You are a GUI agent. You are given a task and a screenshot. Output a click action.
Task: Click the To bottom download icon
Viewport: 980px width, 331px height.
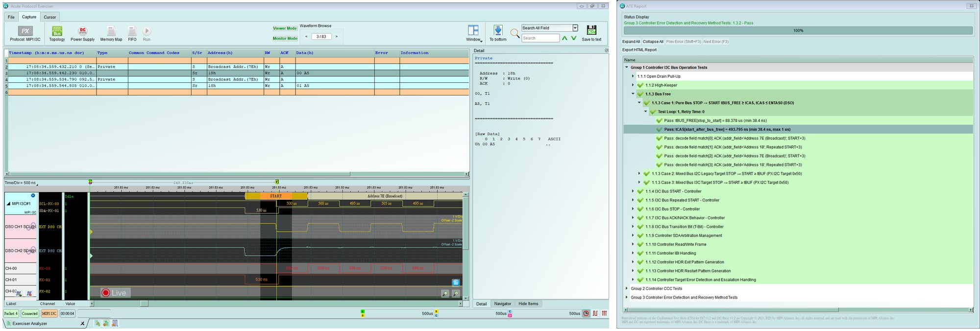[498, 30]
